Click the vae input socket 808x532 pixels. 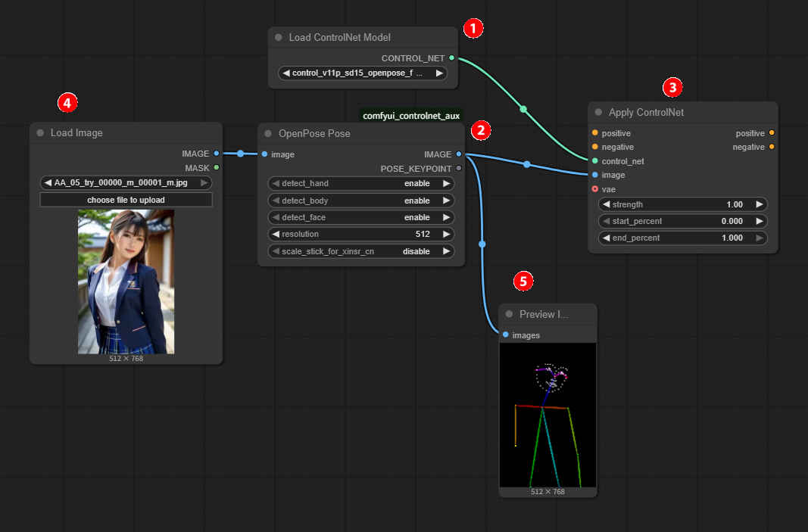coord(594,189)
